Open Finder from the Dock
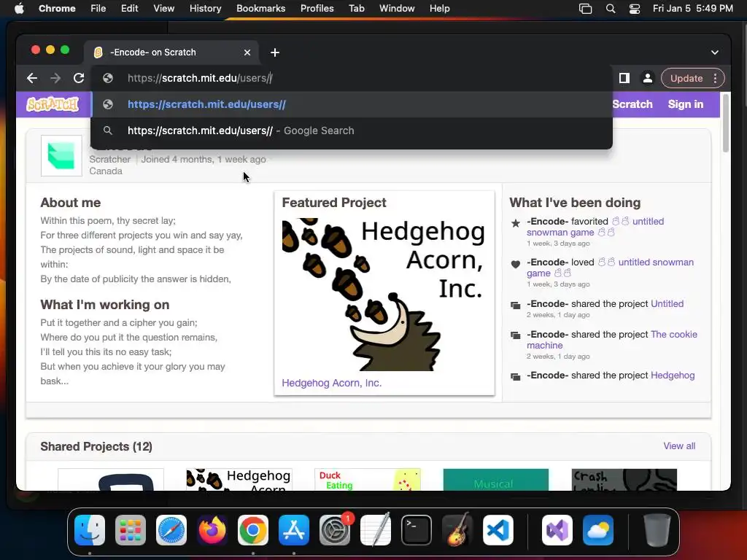 tap(90, 530)
